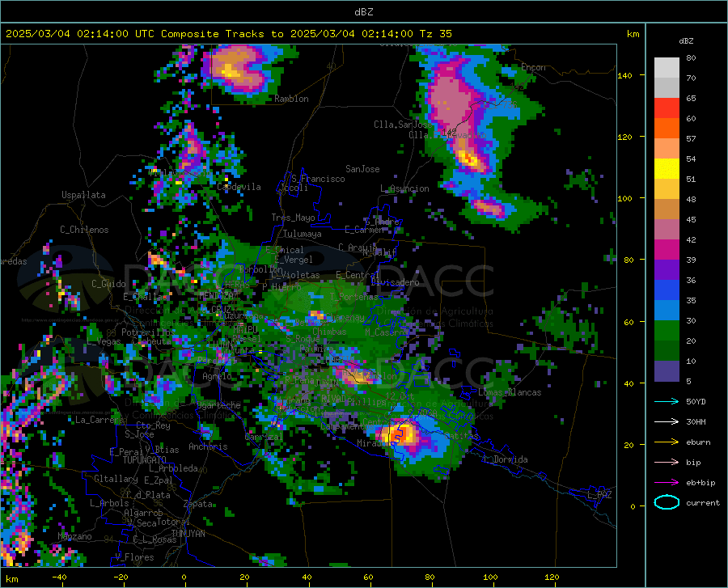728x588 pixels.
Task: Click the yellow eburn arrow legend icon
Action: (x=667, y=442)
